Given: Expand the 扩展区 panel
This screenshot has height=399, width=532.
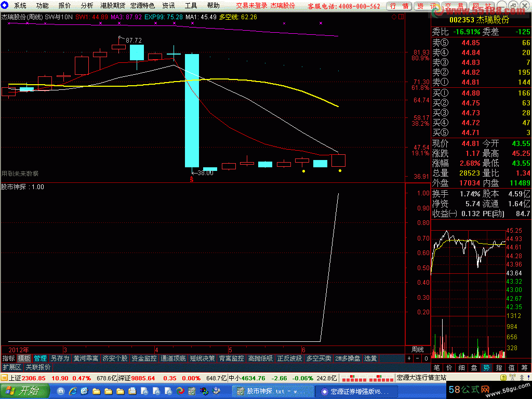Looking at the screenshot, I should (x=11, y=367).
